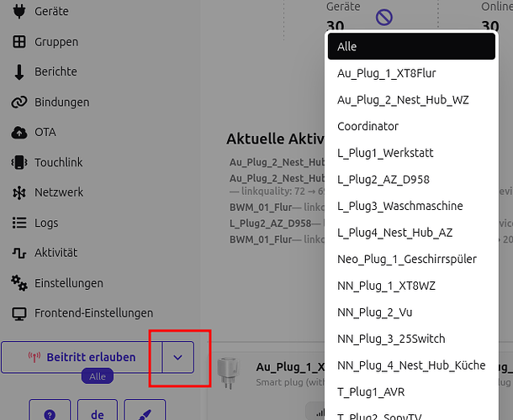513x420 pixels.
Task: Open Bindungen via the link icon
Action: pos(19,102)
